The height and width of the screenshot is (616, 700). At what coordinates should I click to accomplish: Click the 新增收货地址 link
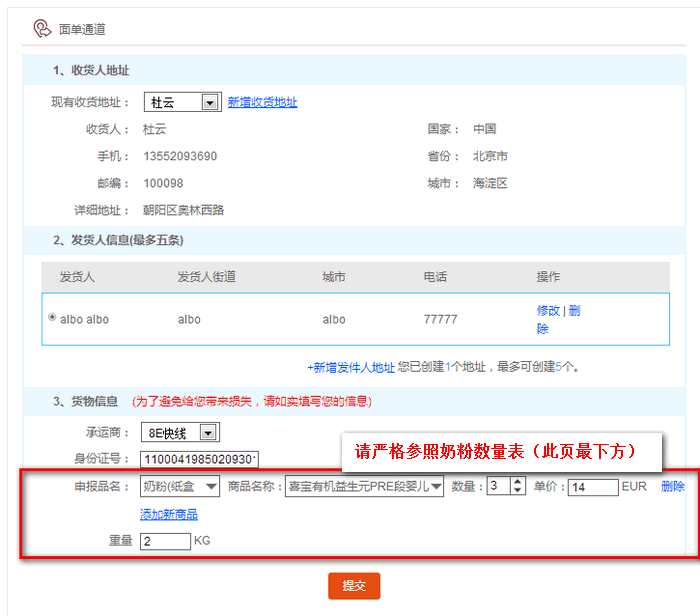click(262, 102)
